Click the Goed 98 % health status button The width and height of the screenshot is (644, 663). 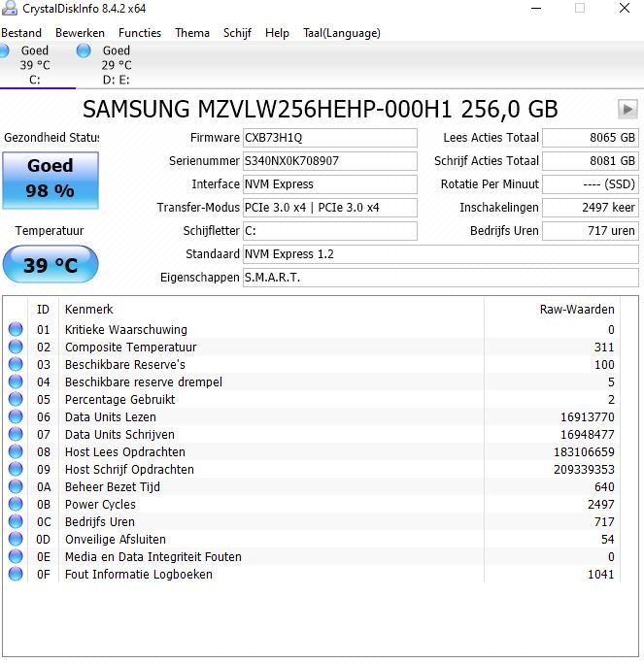[x=51, y=181]
